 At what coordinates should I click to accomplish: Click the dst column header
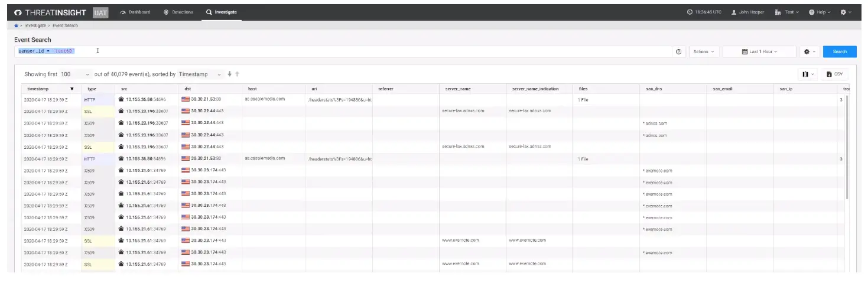click(x=210, y=89)
